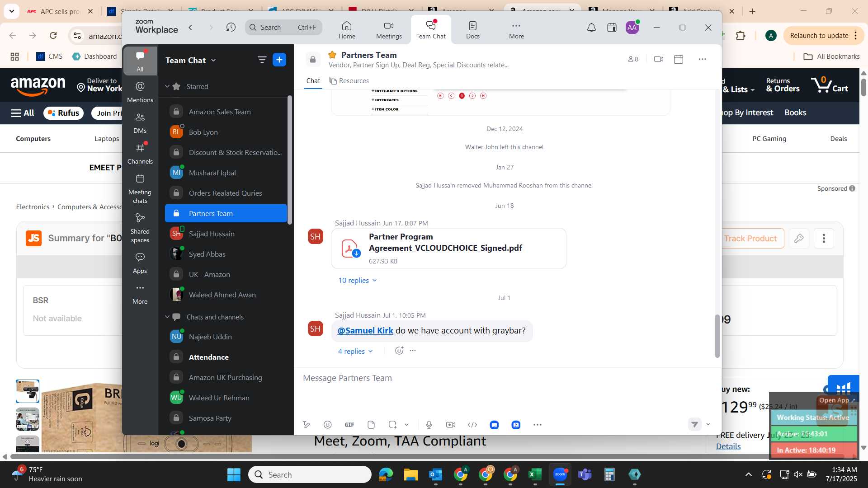Open Details link on Amazon page
This screenshot has height=488, width=868.
point(728,446)
